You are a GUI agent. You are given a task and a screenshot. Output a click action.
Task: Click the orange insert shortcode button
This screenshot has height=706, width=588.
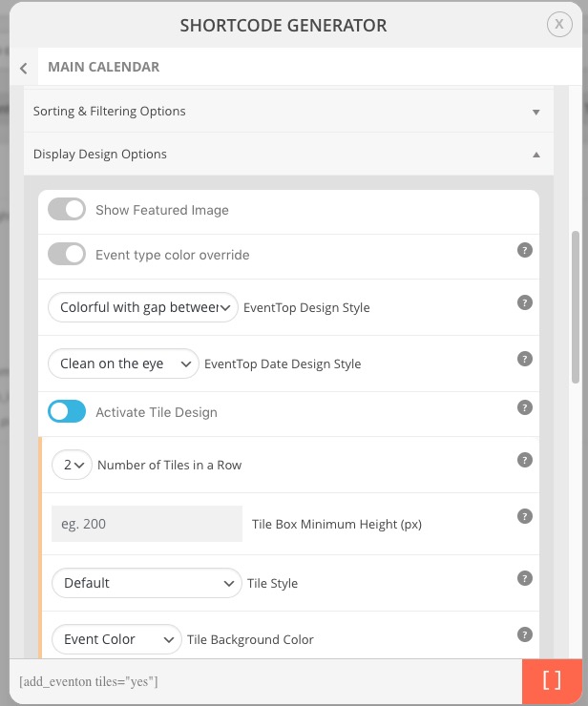[x=551, y=681]
